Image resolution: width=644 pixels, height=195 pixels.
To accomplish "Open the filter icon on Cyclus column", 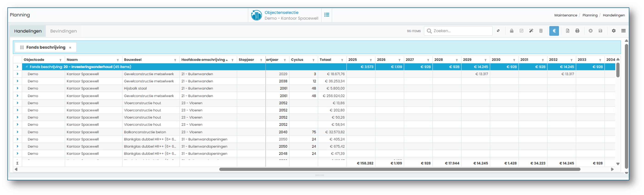I will [313, 60].
